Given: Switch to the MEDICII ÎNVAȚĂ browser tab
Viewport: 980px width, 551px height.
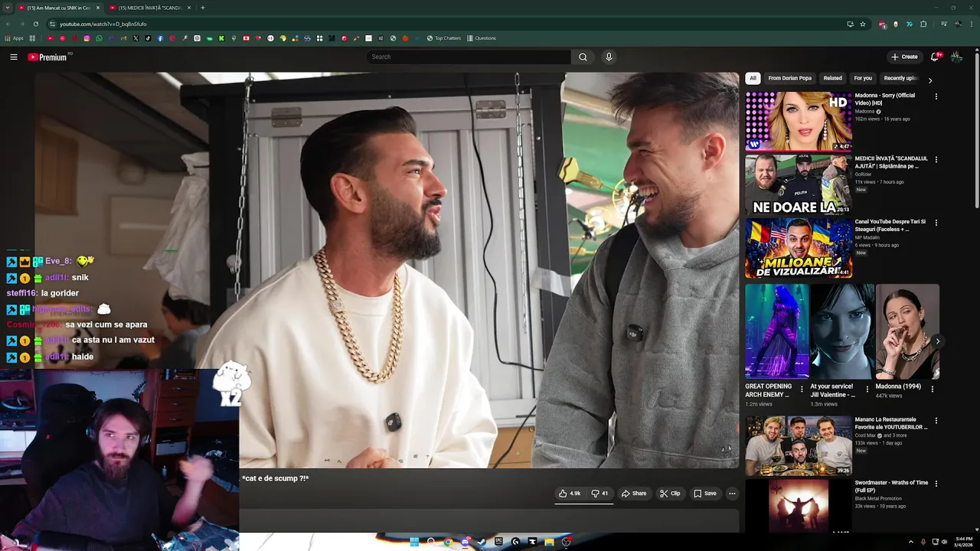Looking at the screenshot, I should 150,8.
